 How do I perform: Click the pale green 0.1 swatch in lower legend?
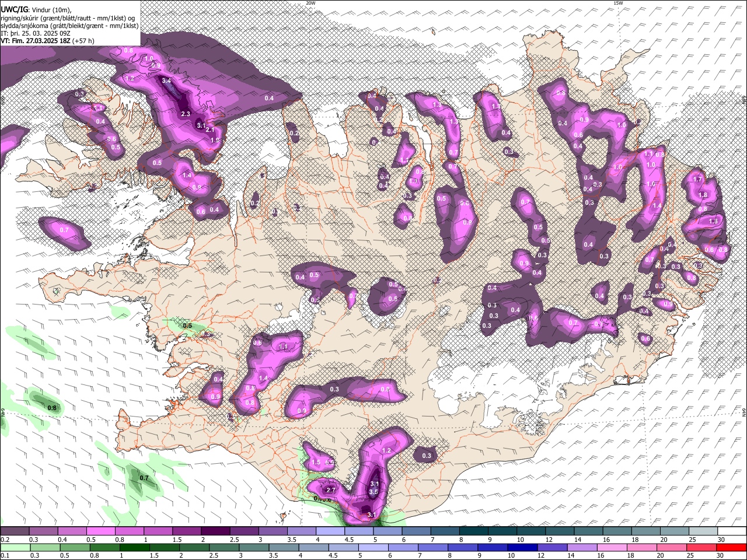pos(15,547)
